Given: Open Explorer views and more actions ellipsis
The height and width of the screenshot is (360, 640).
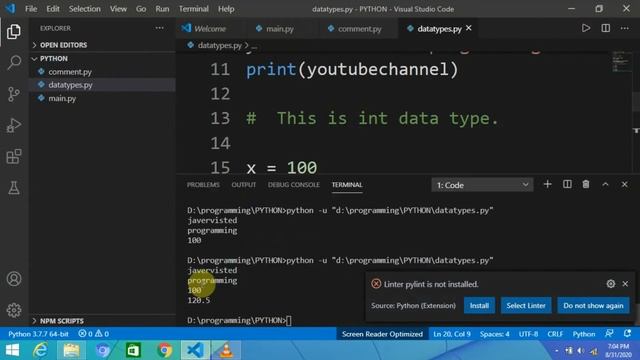Looking at the screenshot, I should coord(160,28).
